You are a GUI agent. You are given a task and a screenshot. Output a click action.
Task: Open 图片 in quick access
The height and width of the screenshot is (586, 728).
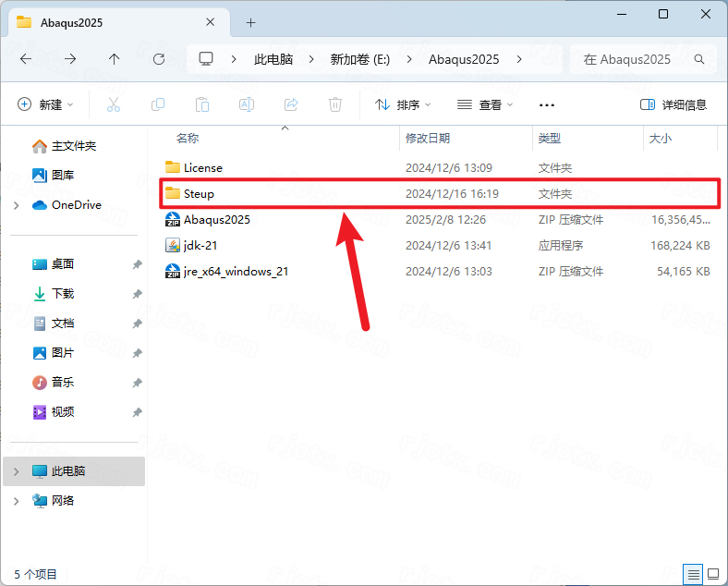[x=54, y=353]
